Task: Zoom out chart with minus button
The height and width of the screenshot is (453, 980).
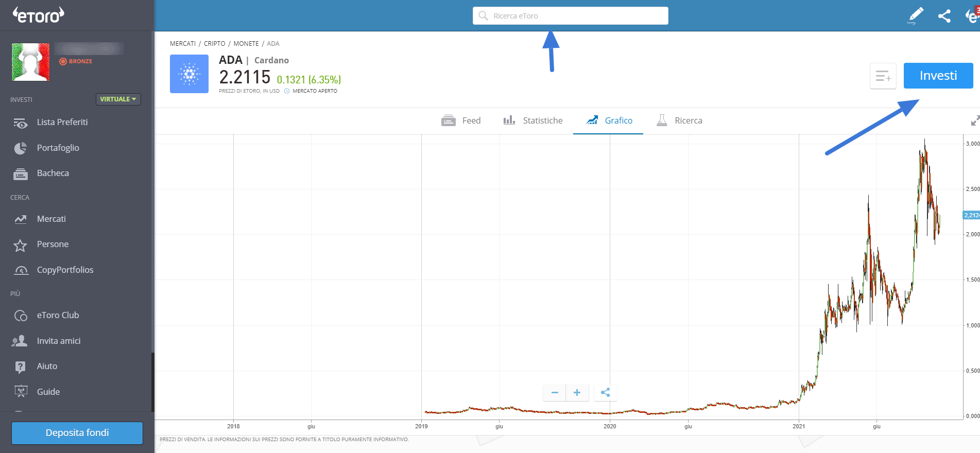Action: [x=555, y=393]
